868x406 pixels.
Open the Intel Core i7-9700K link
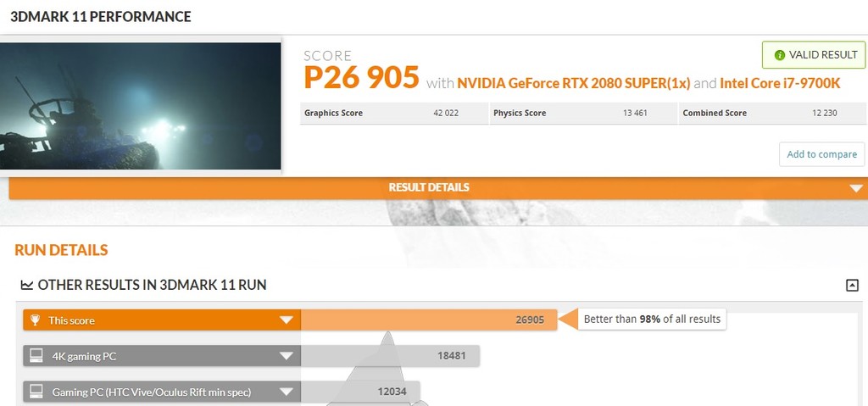click(780, 84)
